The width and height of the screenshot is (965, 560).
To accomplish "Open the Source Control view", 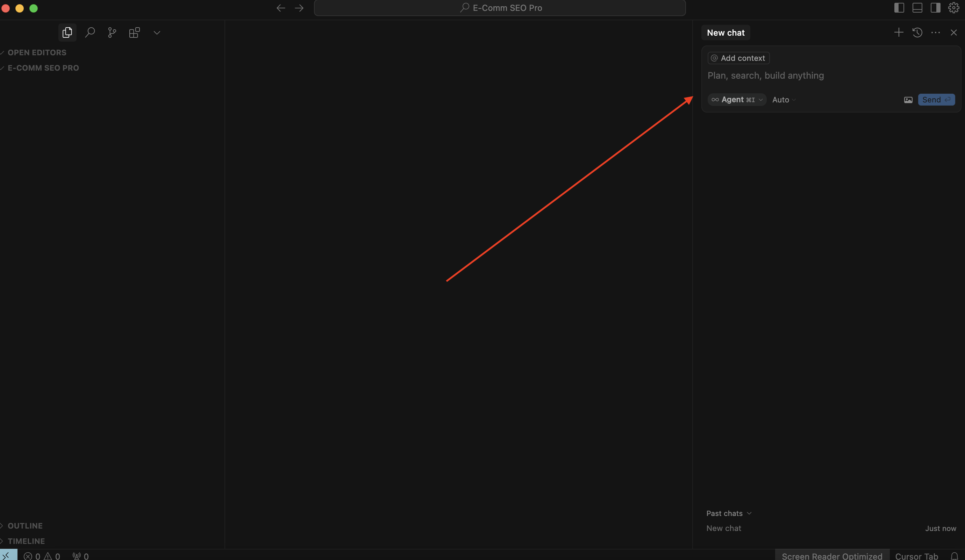I will pos(112,33).
